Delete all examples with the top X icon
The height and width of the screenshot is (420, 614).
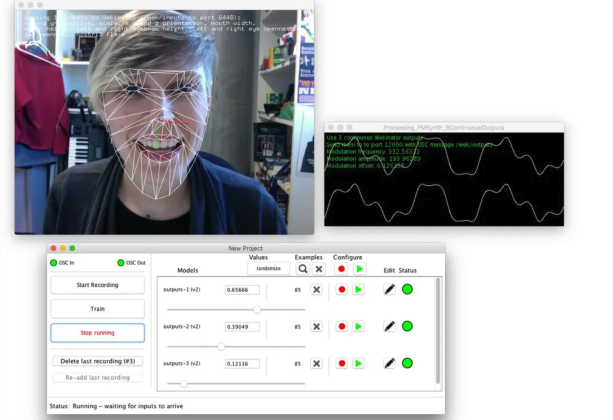point(319,269)
